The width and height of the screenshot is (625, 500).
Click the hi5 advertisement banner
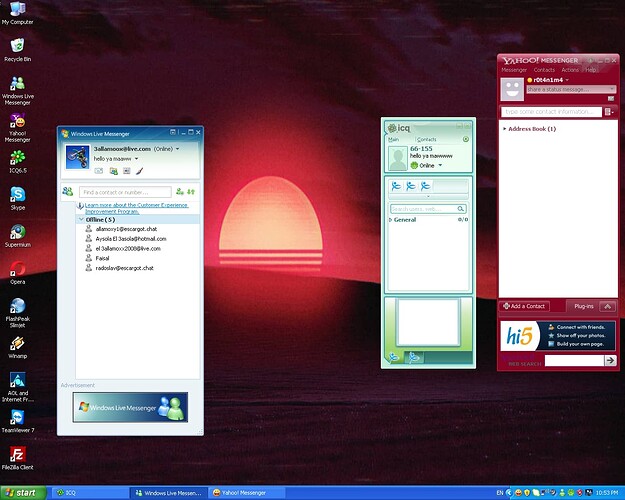point(558,336)
